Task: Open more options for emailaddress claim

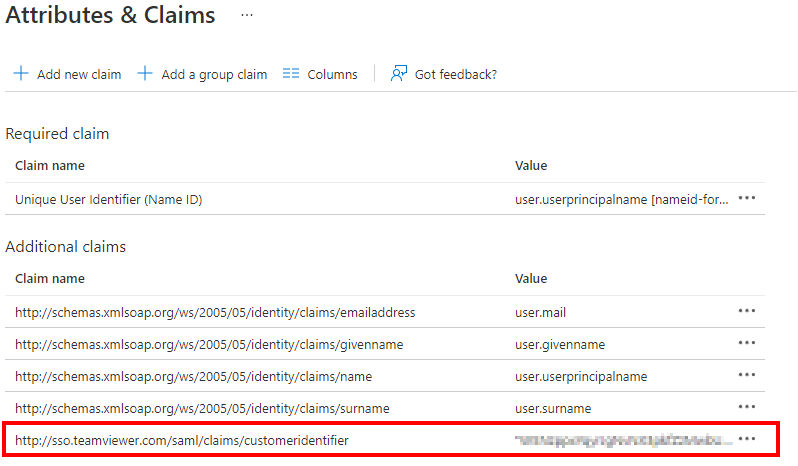Action: click(x=747, y=311)
